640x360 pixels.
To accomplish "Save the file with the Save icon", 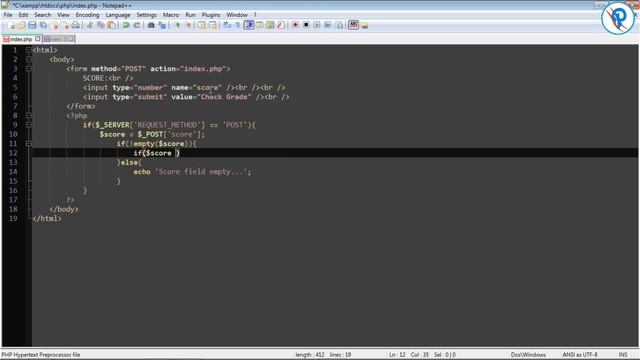I will [32, 25].
